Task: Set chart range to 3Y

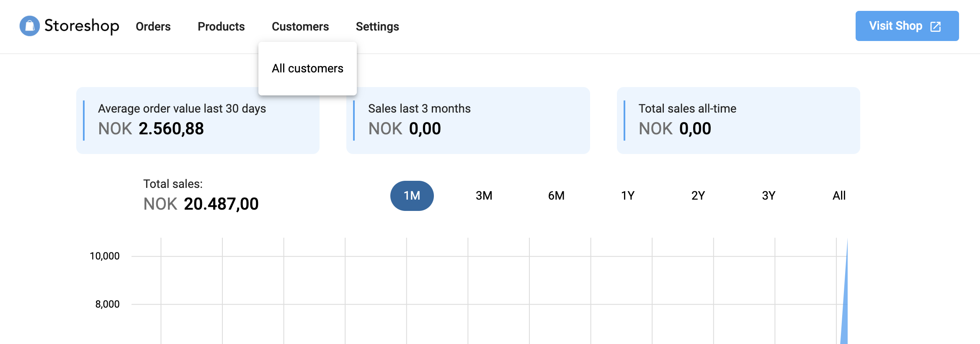Action: click(x=769, y=195)
